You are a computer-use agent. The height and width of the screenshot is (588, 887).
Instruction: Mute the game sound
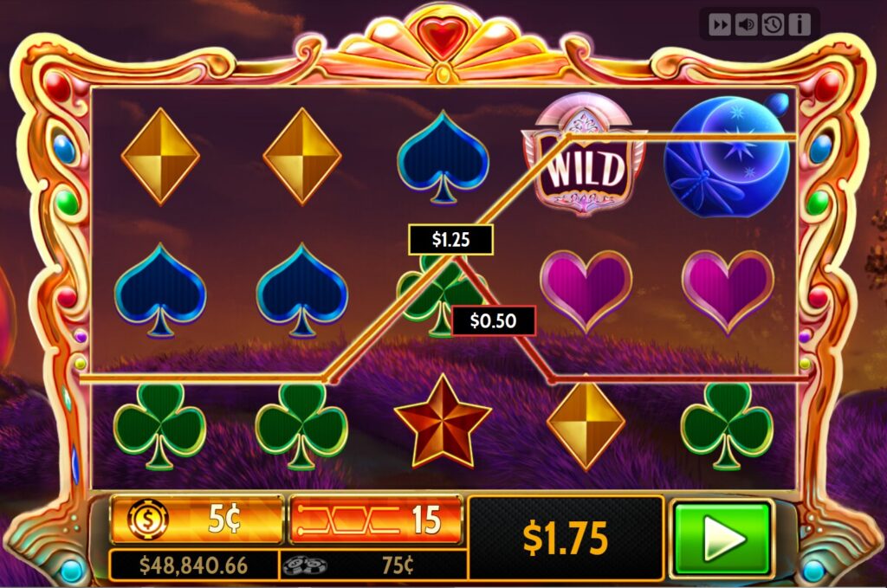(746, 24)
